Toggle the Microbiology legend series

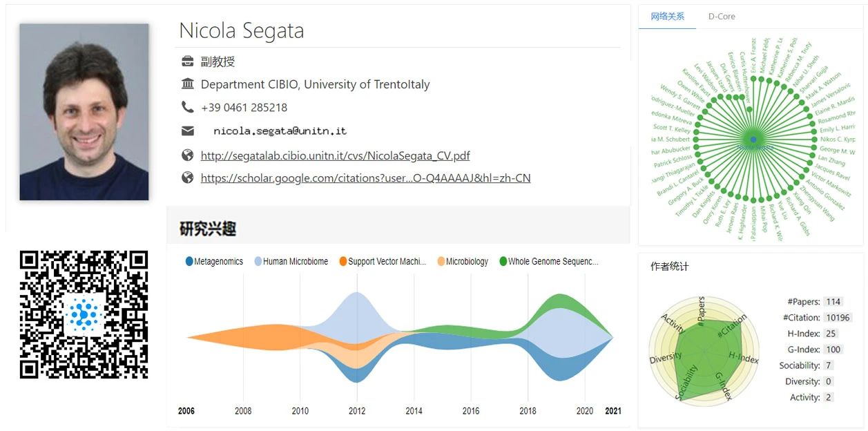point(462,261)
